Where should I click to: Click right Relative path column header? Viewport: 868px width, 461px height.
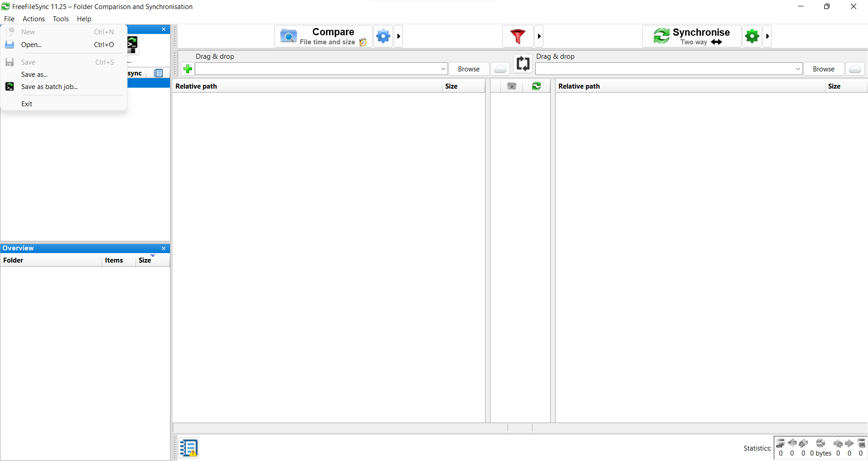point(690,86)
